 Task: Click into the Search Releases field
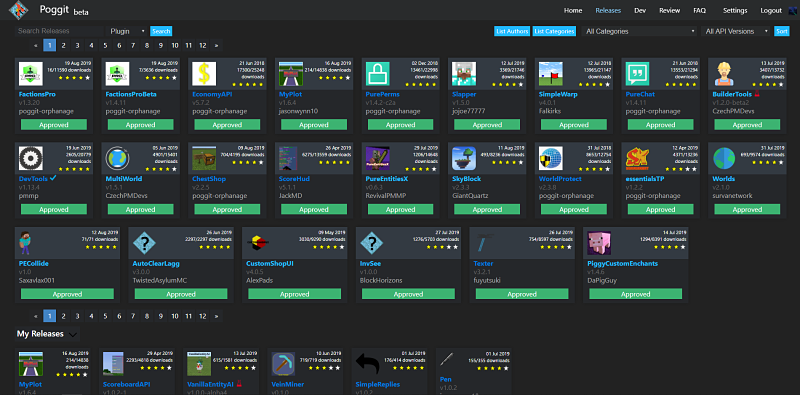[x=60, y=31]
